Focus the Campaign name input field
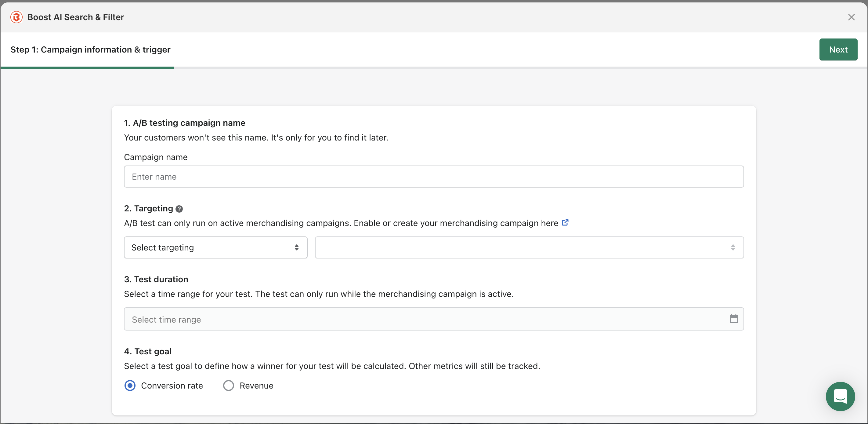Viewport: 868px width, 424px height. point(434,177)
